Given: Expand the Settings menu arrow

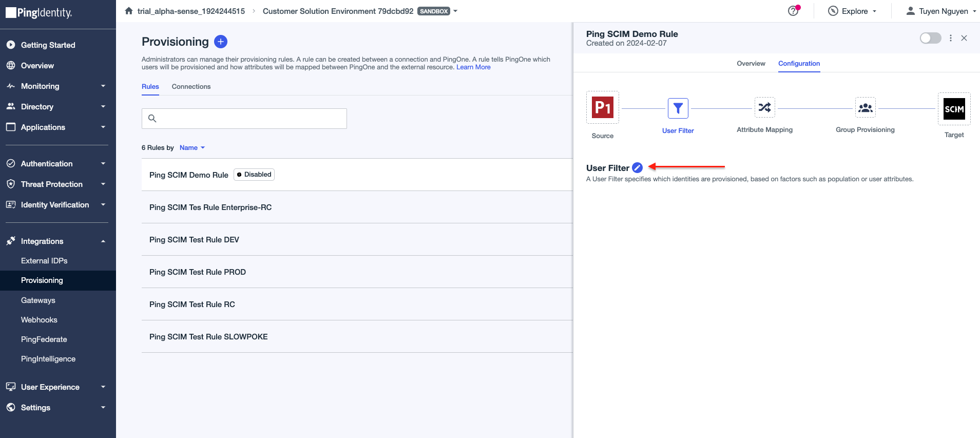Looking at the screenshot, I should point(103,407).
